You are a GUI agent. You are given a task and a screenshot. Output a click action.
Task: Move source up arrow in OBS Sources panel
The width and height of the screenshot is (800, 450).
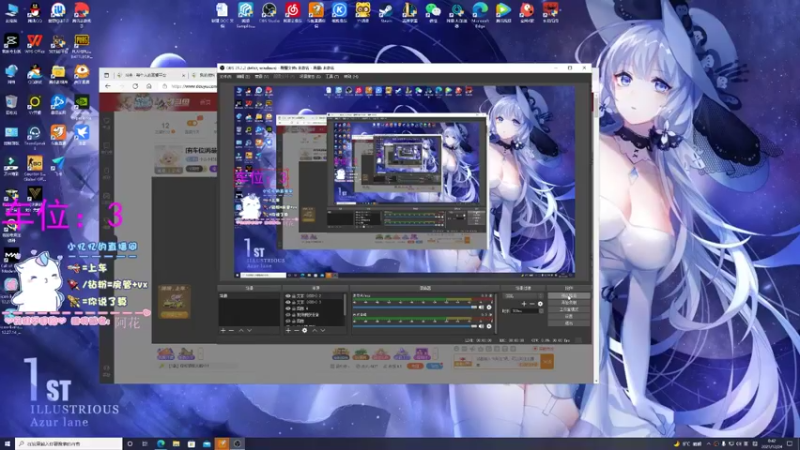click(x=315, y=331)
